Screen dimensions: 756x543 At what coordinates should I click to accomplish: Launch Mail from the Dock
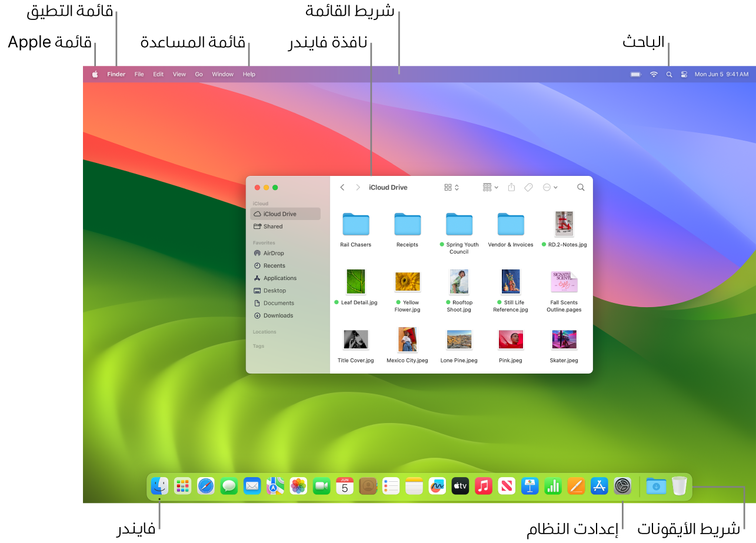[252, 486]
